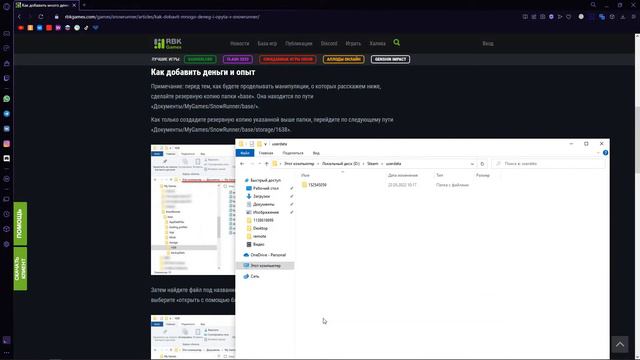Viewport: 640px width, 360px height.
Task: Click the green 'ПОМОЩЬ' side button
Action: (20, 224)
